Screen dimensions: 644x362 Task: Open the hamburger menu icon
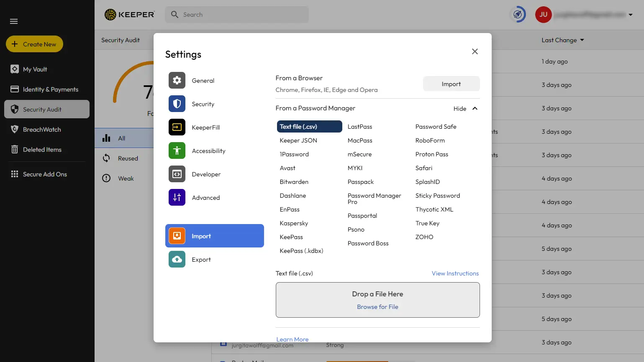coord(14,21)
